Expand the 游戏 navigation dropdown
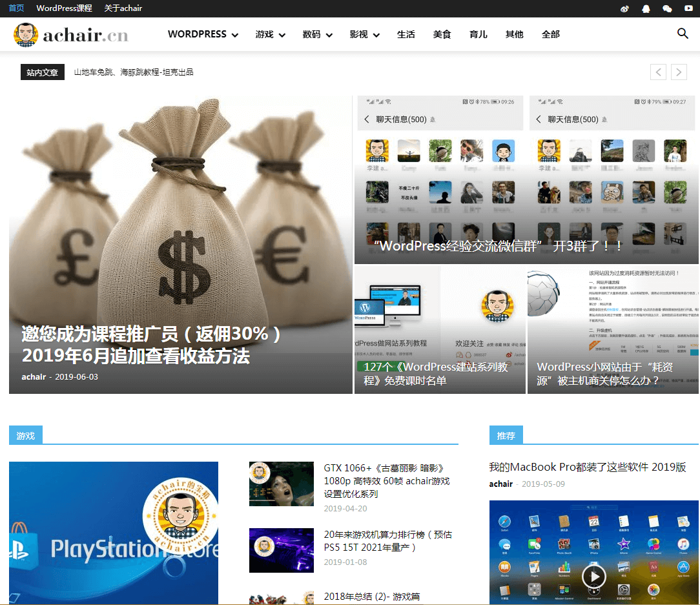 pyautogui.click(x=270, y=34)
